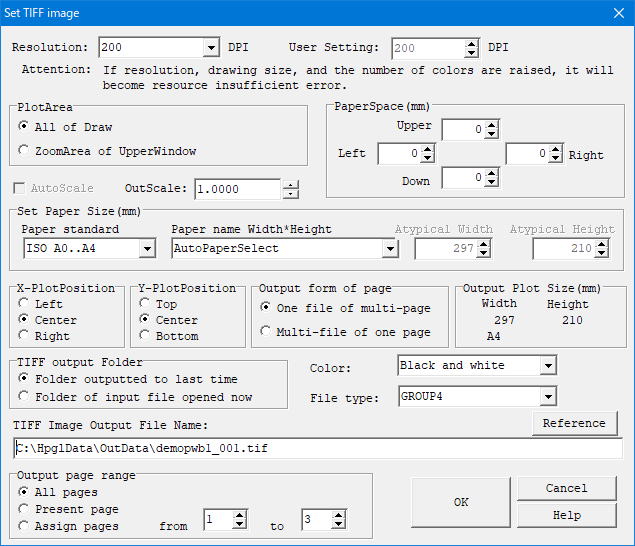Open the Paper name AutoPaperSelect dropdown

[390, 248]
